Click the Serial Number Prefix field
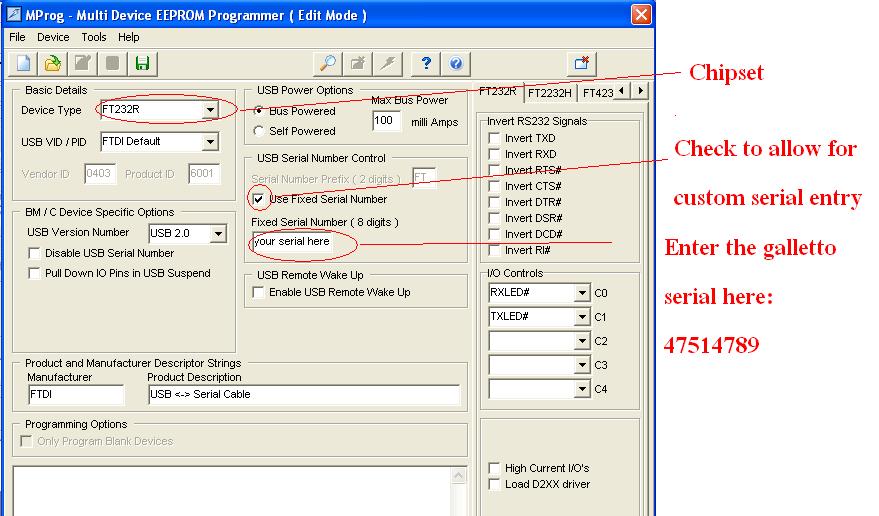 [424, 178]
